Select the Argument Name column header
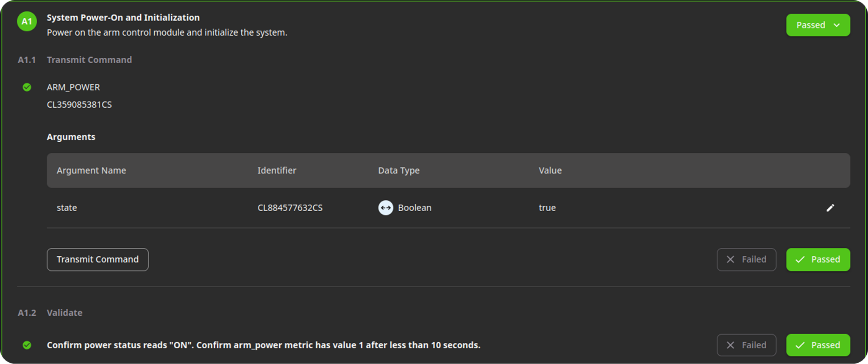 coord(91,171)
